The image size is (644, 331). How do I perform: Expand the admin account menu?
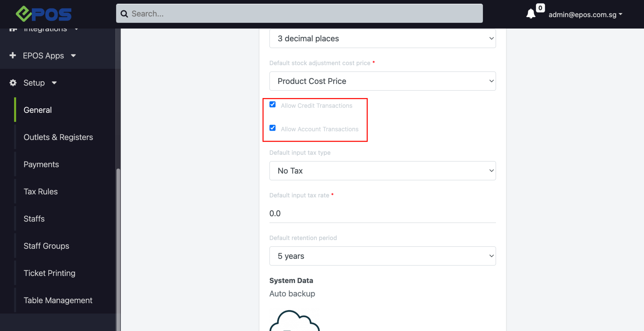(x=585, y=14)
